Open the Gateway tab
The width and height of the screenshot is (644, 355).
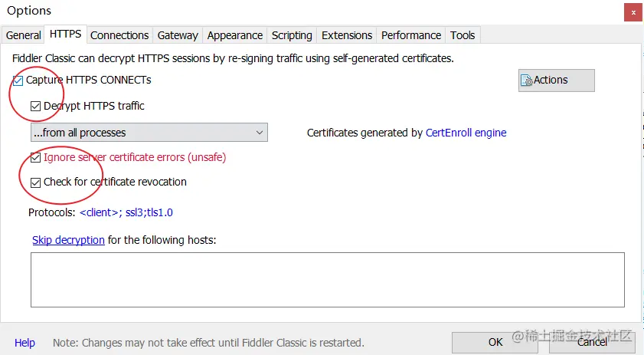(178, 35)
